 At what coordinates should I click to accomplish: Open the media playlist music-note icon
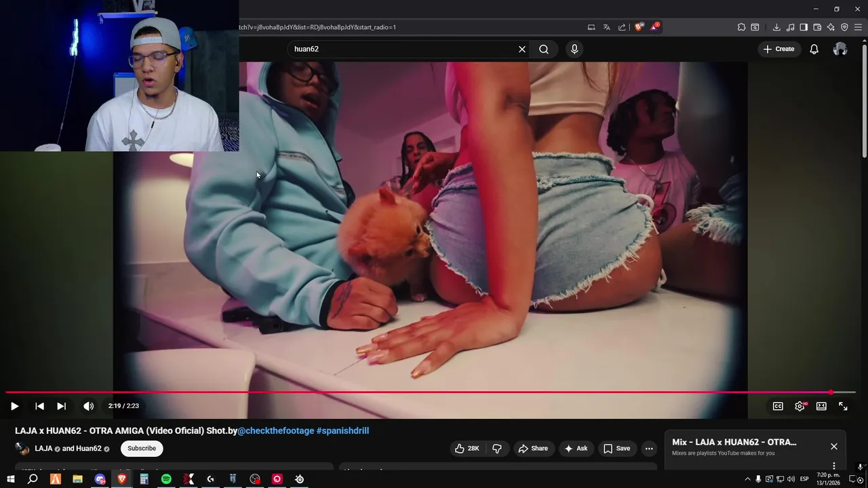coord(790,27)
